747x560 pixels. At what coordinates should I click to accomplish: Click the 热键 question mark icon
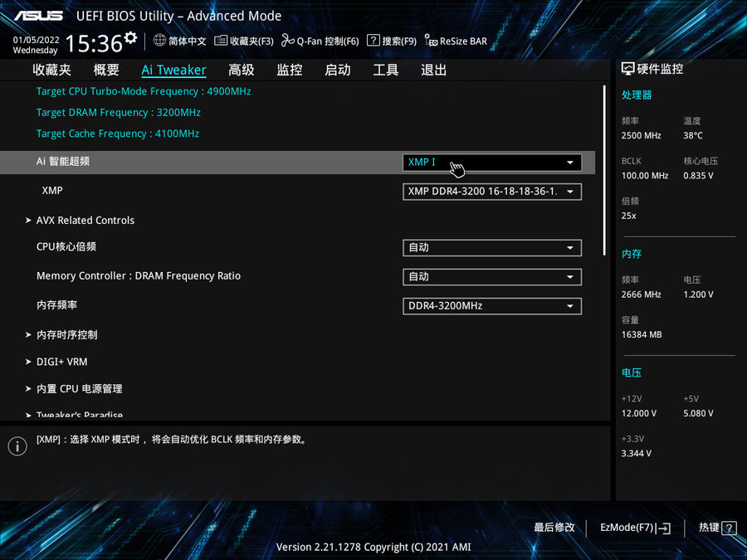coord(729,528)
